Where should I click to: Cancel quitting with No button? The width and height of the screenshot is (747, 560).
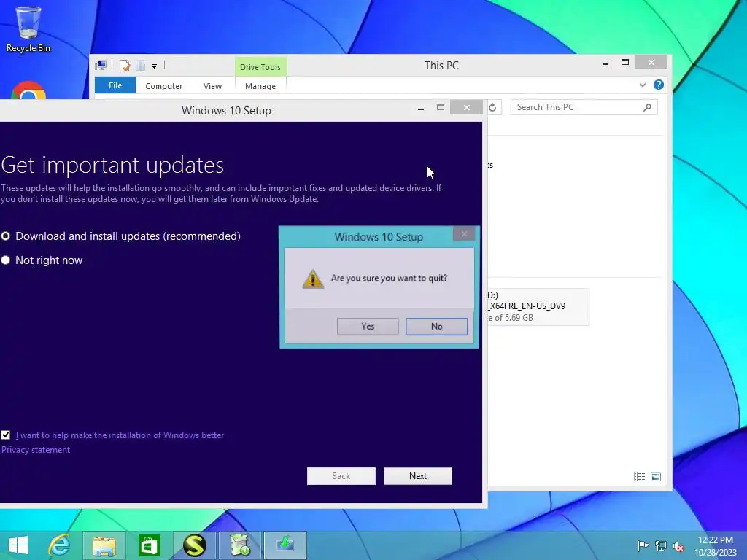click(x=436, y=327)
